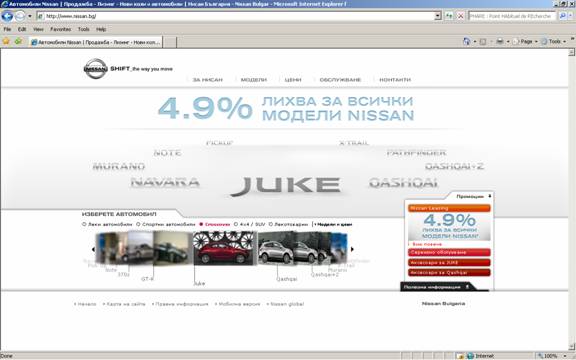
Task: Click the Feeds icon in command bar
Action: tap(483, 42)
